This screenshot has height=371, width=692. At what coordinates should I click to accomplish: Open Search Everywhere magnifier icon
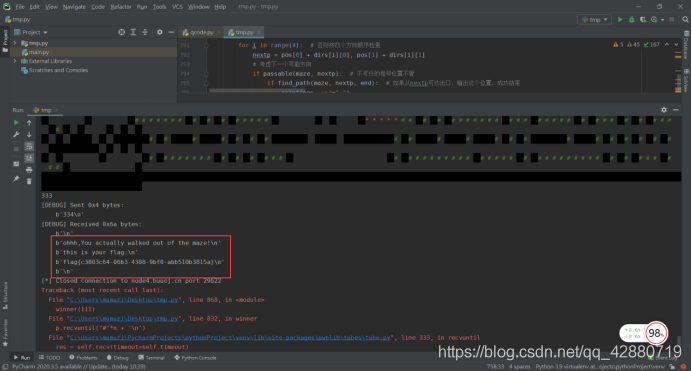[x=685, y=19]
